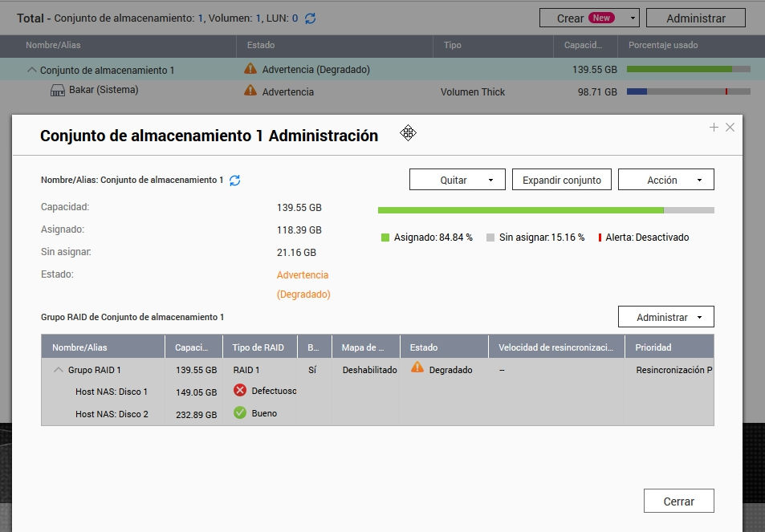The height and width of the screenshot is (532, 765).
Task: Click the Expandir conjunto button
Action: pyautogui.click(x=561, y=180)
